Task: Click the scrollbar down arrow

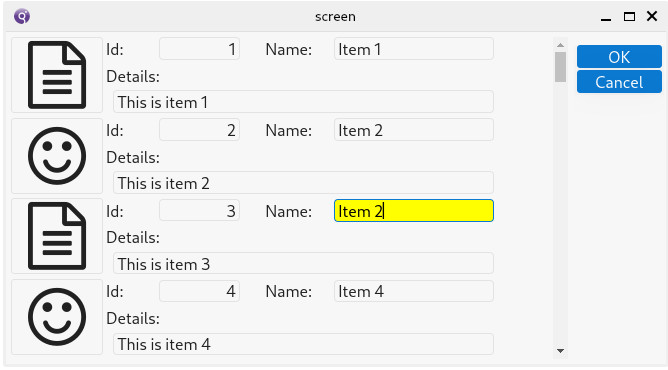Action: (x=560, y=351)
